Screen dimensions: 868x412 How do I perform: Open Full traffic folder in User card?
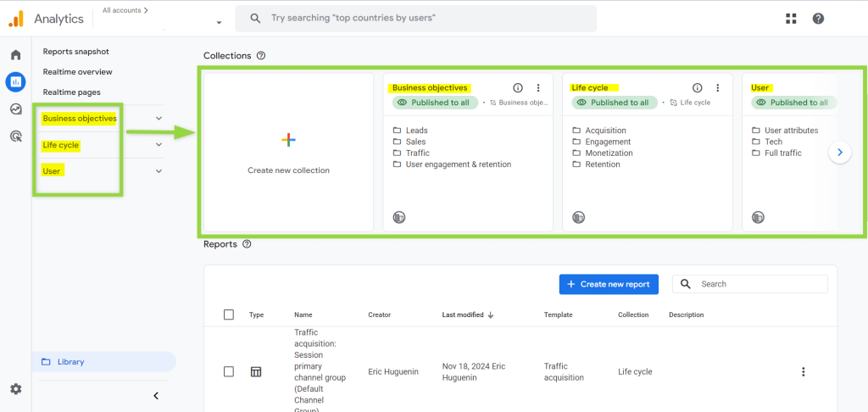[x=776, y=153]
